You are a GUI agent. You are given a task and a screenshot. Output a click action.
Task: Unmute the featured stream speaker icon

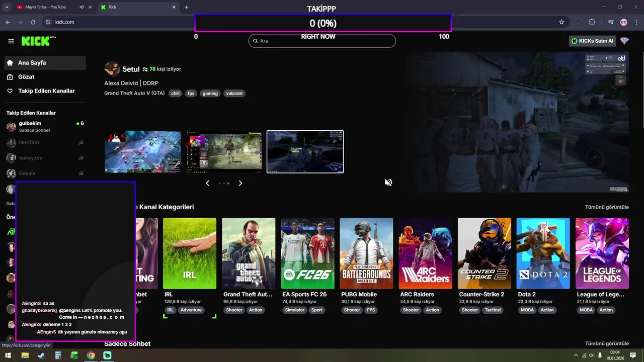pyautogui.click(x=388, y=183)
